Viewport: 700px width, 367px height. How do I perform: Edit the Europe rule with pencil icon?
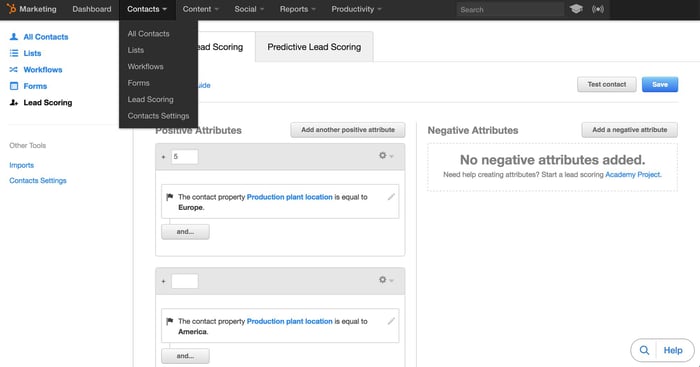point(391,197)
